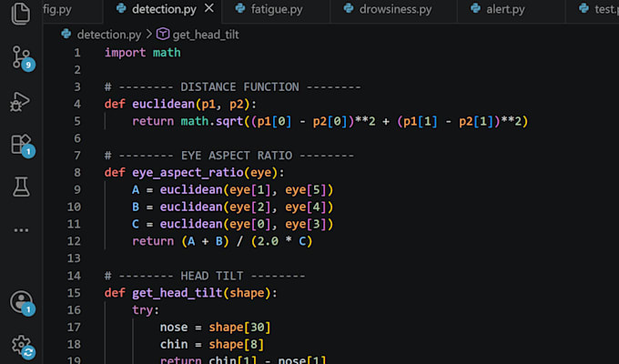619x364 pixels.
Task: Open Source Control with 9 changes
Action: [x=22, y=58]
